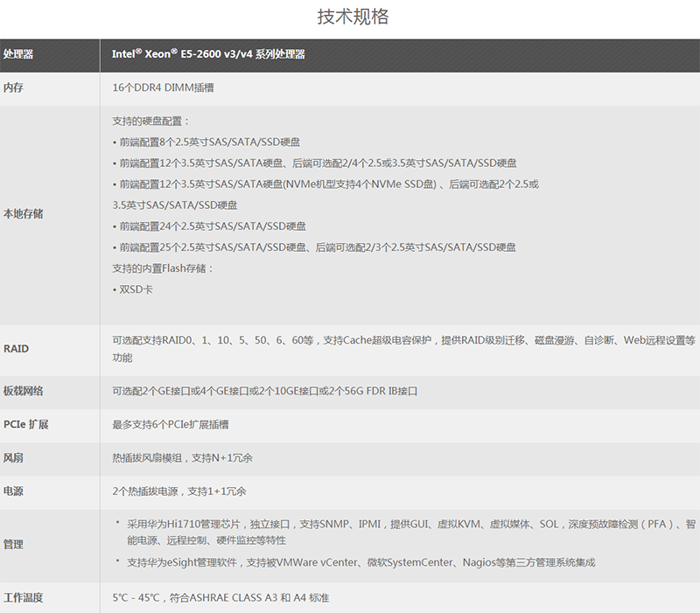This screenshot has width=700, height=613.
Task: Click the 2个热插拔电源 1+1冗余 value
Action: tap(179, 491)
